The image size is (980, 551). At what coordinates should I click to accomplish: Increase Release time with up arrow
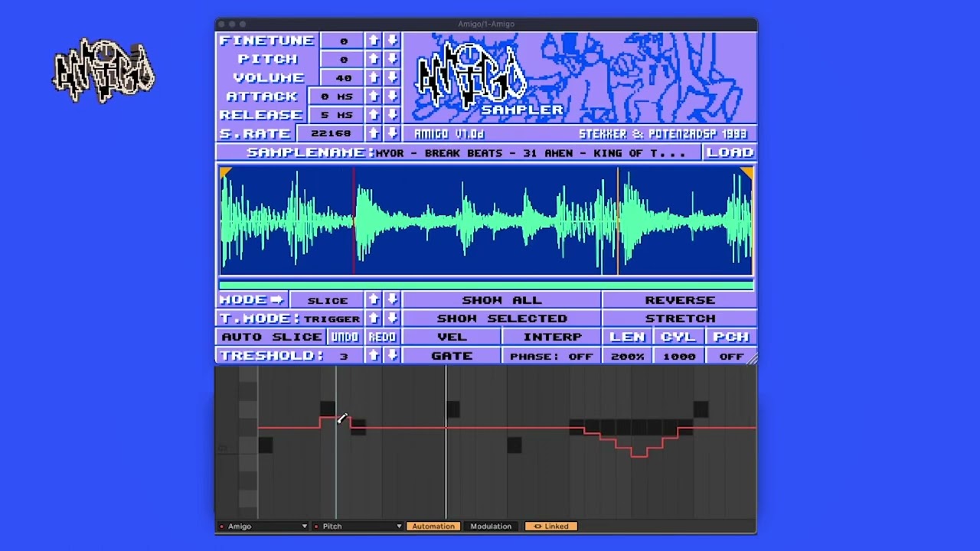374,114
